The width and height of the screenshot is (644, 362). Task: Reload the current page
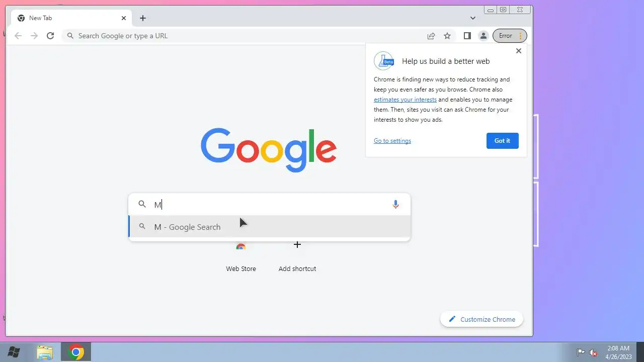click(50, 36)
